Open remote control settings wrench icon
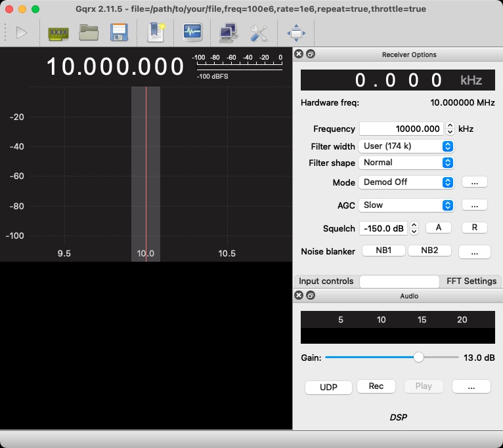This screenshot has width=503, height=448. coord(259,33)
